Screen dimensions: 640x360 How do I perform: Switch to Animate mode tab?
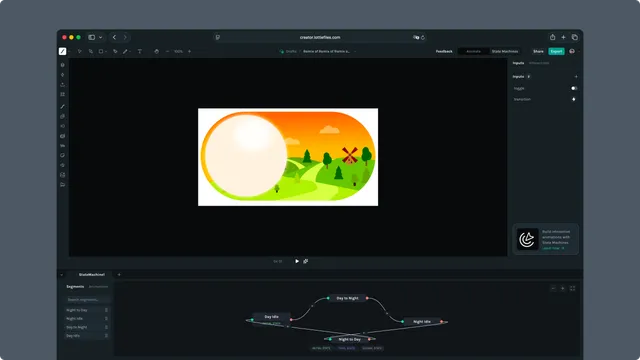473,51
